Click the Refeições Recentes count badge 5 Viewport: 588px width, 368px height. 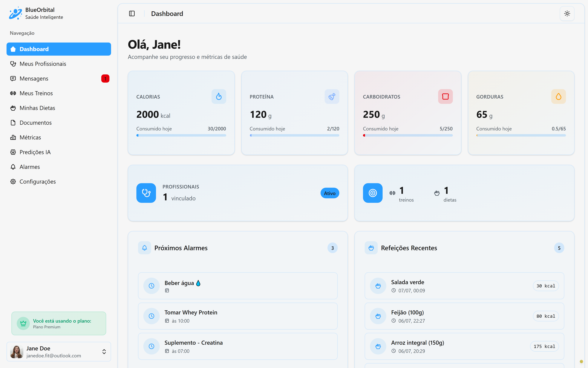(559, 248)
